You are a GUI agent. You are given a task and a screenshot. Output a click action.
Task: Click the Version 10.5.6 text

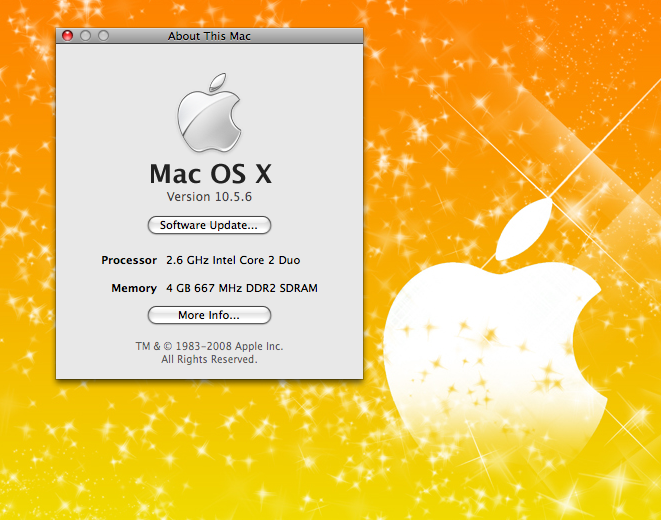(x=209, y=197)
